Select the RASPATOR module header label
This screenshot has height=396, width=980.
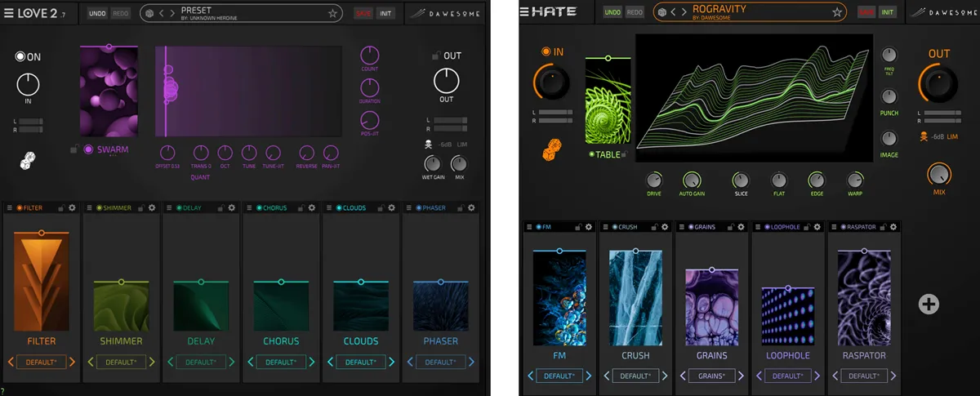pos(860,226)
